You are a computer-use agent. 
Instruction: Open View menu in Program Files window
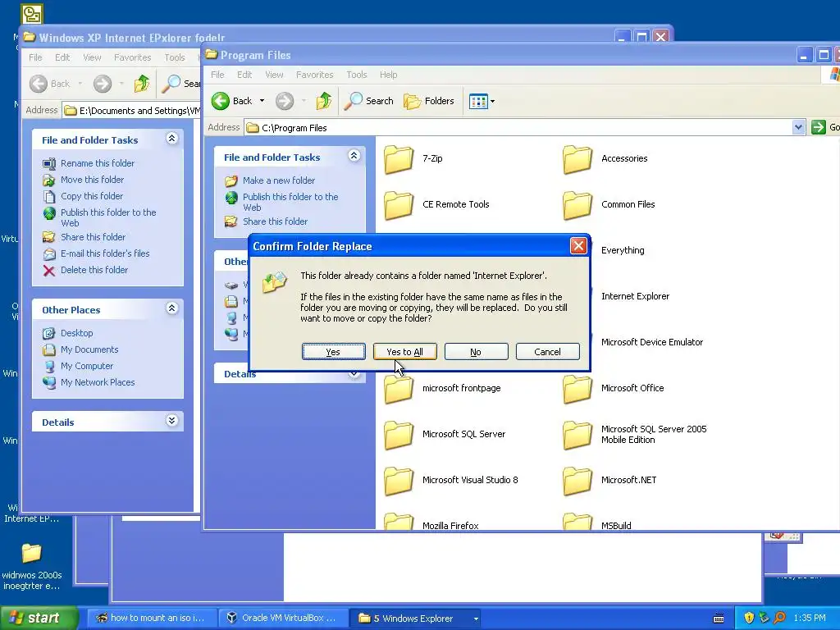click(274, 75)
